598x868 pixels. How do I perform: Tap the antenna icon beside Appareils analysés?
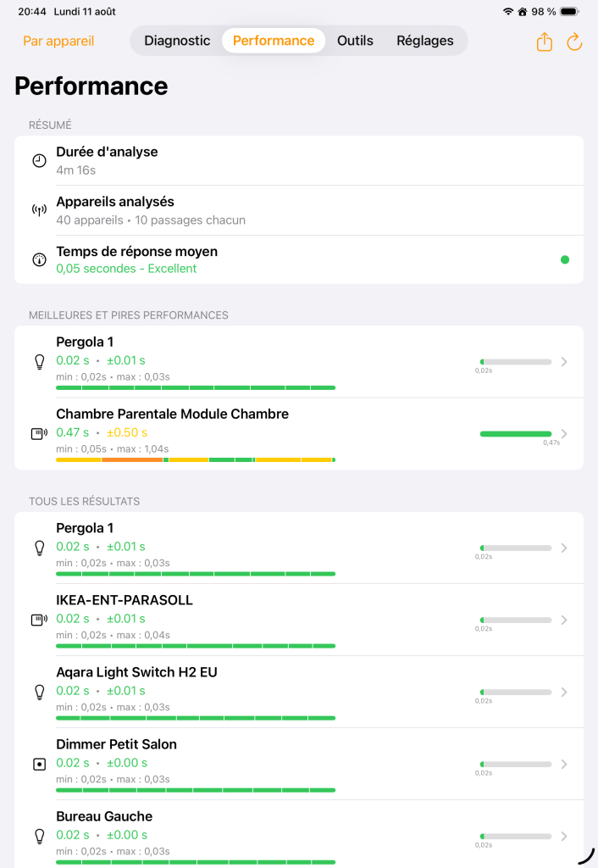(x=39, y=210)
